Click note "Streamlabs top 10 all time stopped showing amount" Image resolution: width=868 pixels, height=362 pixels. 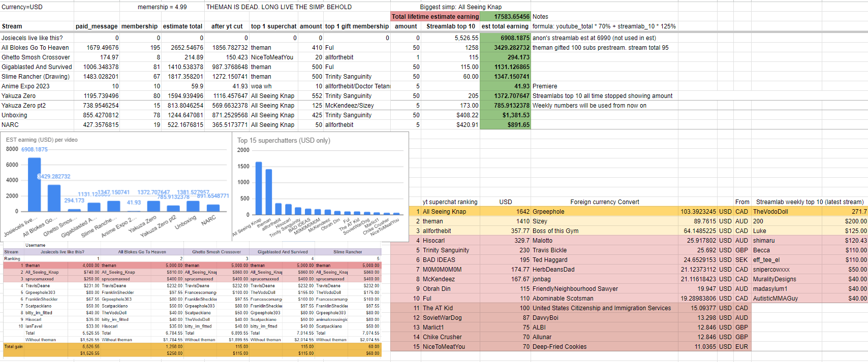click(x=602, y=96)
